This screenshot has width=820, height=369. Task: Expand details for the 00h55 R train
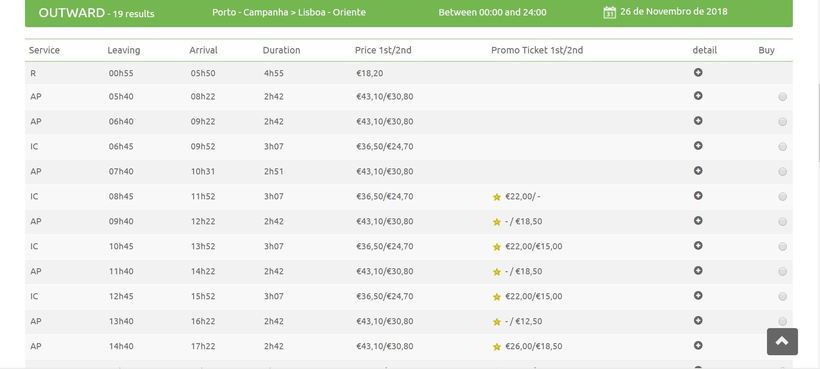tap(698, 73)
